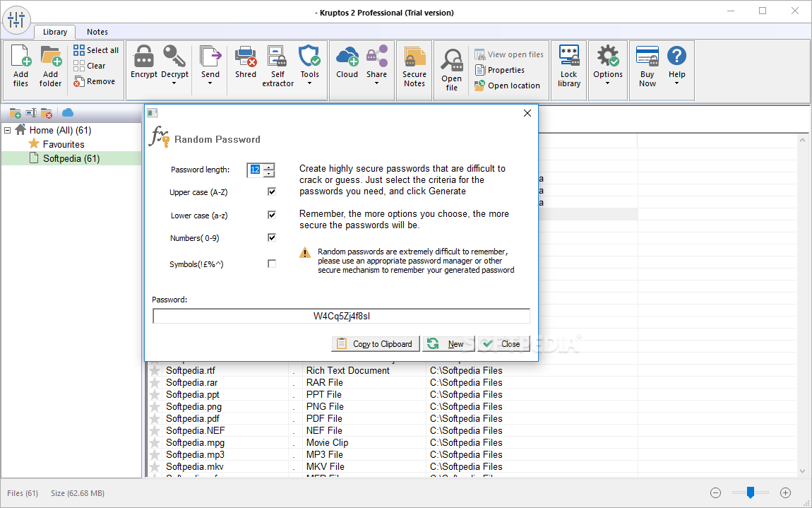
Task: Open the Self extractor tool
Action: 277,56
